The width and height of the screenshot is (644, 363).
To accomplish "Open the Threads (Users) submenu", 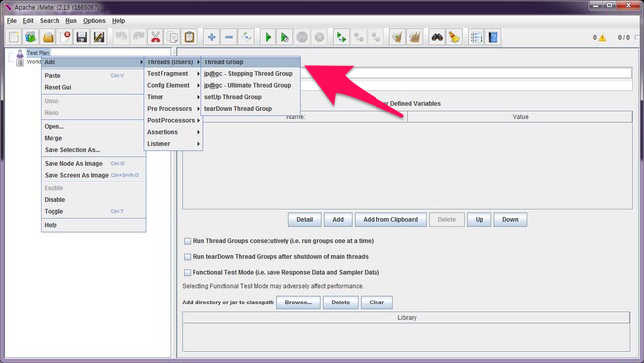I will 173,62.
